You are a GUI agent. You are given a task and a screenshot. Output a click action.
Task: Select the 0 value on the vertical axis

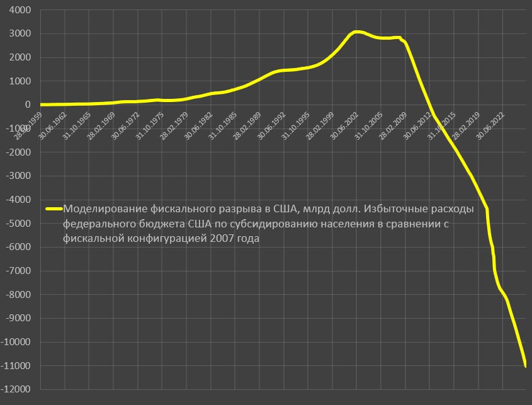point(28,105)
